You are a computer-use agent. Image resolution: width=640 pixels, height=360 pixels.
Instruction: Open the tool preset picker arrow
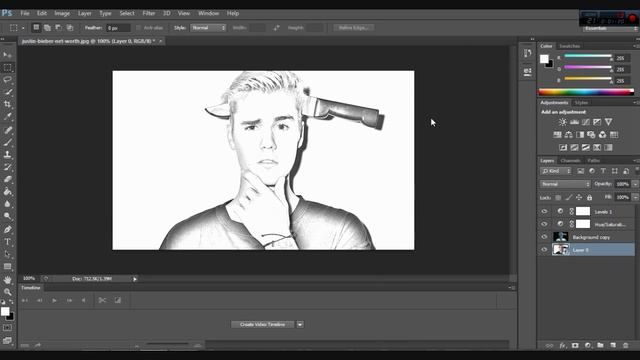click(x=23, y=28)
